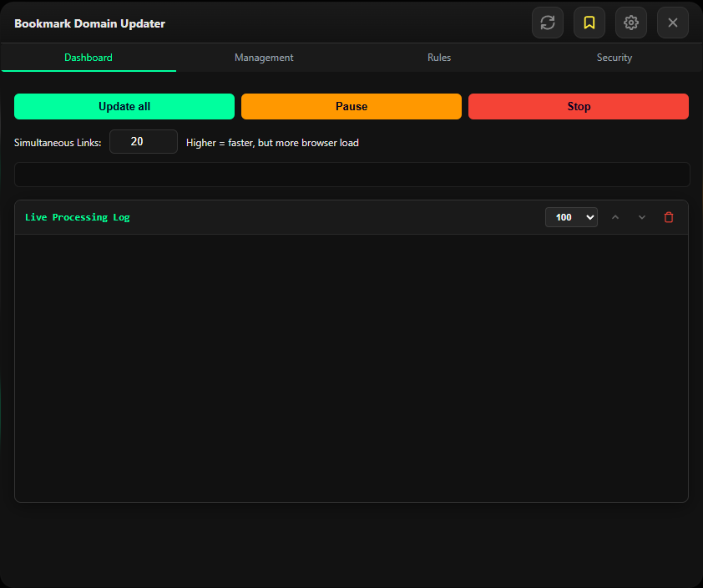Click the Live Processing Log heading
Screen dimensions: 703x588
pos(78,216)
